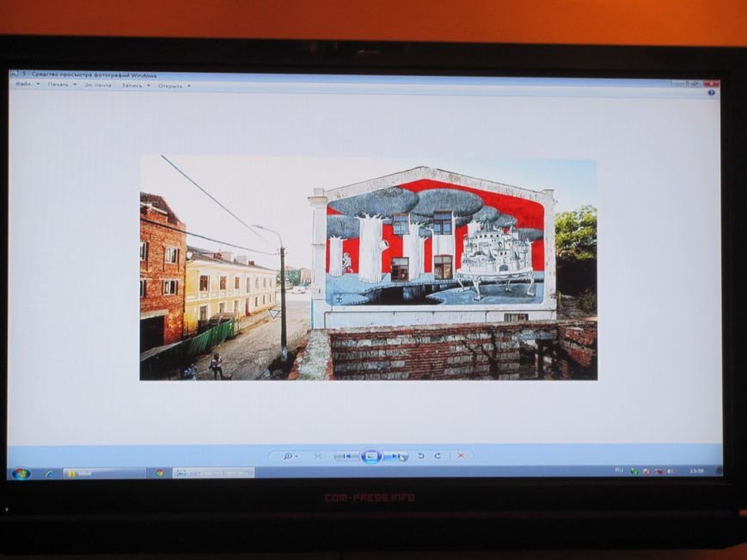Go to the previous photo
The image size is (747, 560).
346,456
